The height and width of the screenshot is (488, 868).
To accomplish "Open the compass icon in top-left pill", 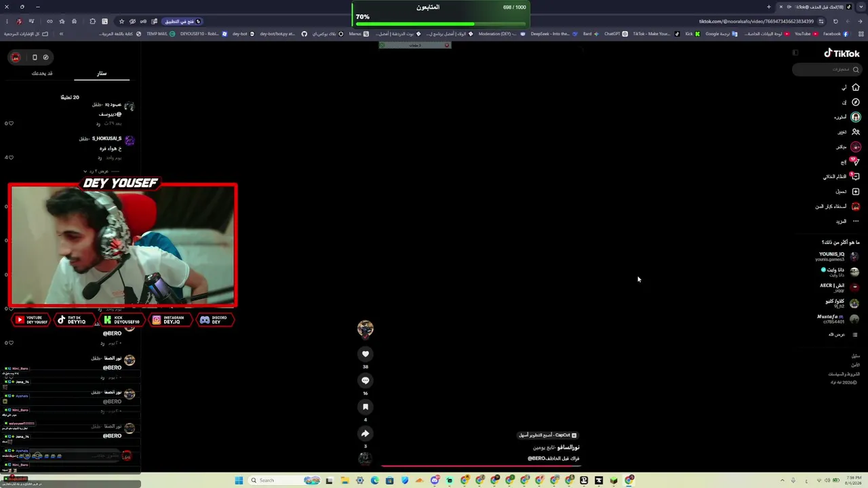I will 45,57.
